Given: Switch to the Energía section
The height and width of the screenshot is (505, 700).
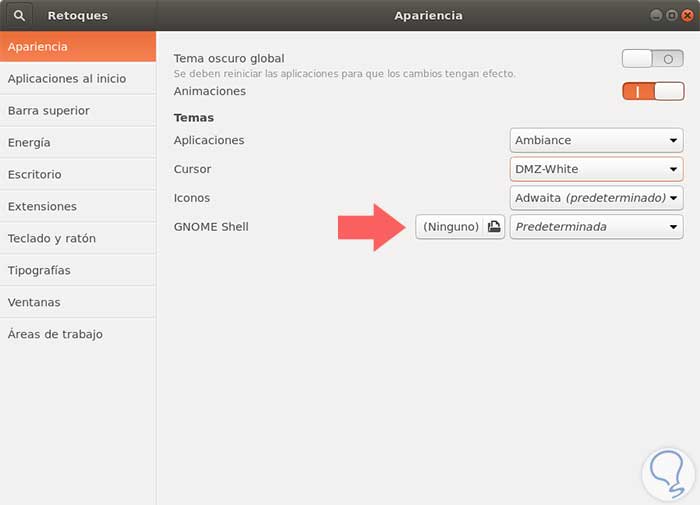Looking at the screenshot, I should (x=78, y=142).
